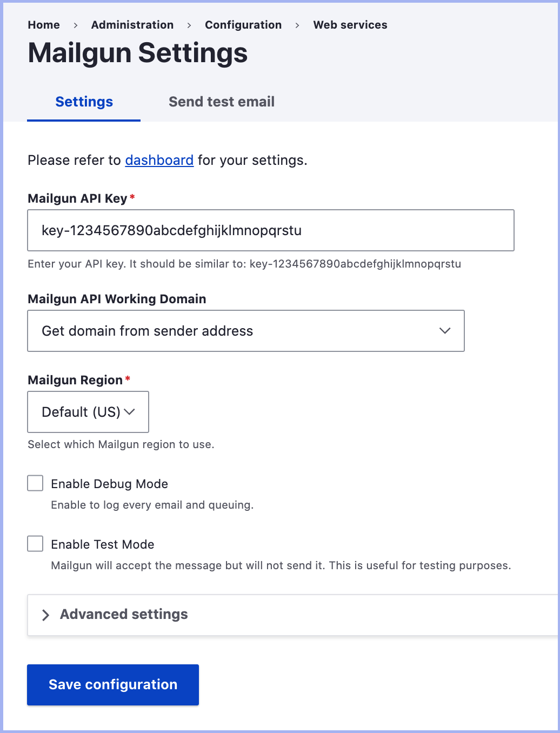560x733 pixels.
Task: Click the Enable Test Mode label
Action: [x=102, y=544]
